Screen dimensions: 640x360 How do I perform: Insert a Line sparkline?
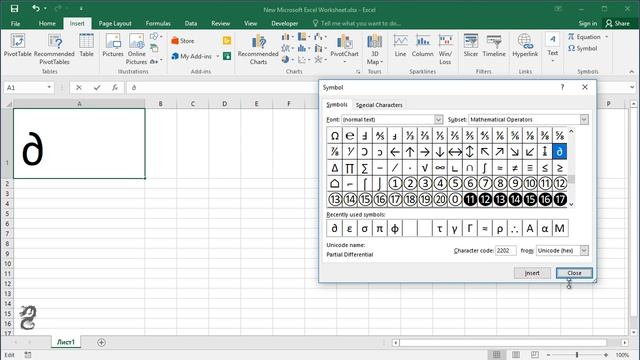400,46
